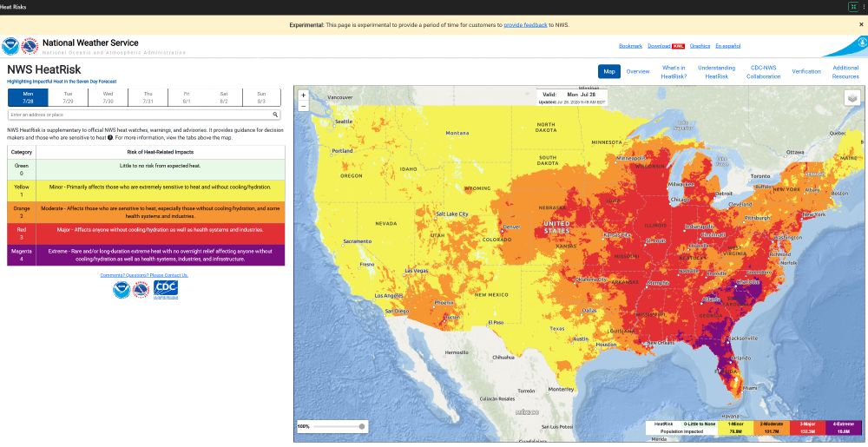868x447 pixels.
Task: Click the Green 0 category cell
Action: tap(22, 169)
